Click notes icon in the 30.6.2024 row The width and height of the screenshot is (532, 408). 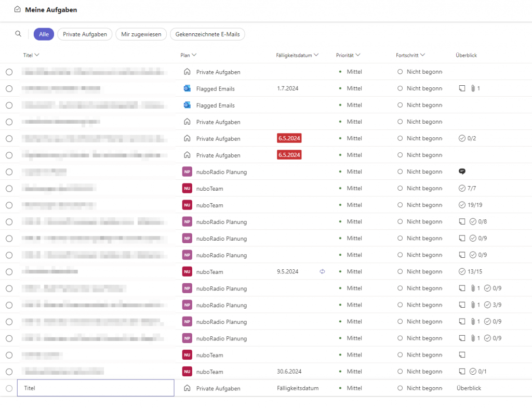point(462,371)
